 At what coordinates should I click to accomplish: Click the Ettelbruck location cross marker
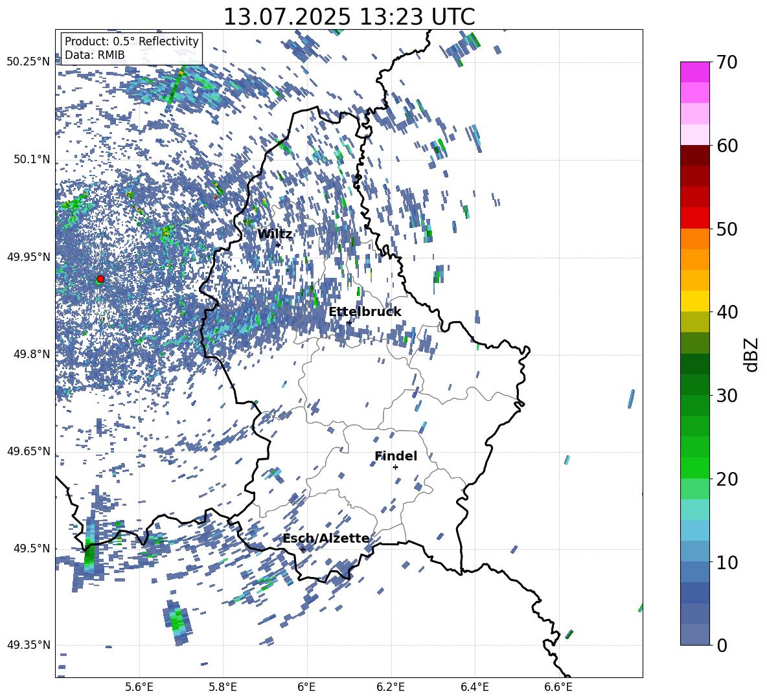click(349, 322)
